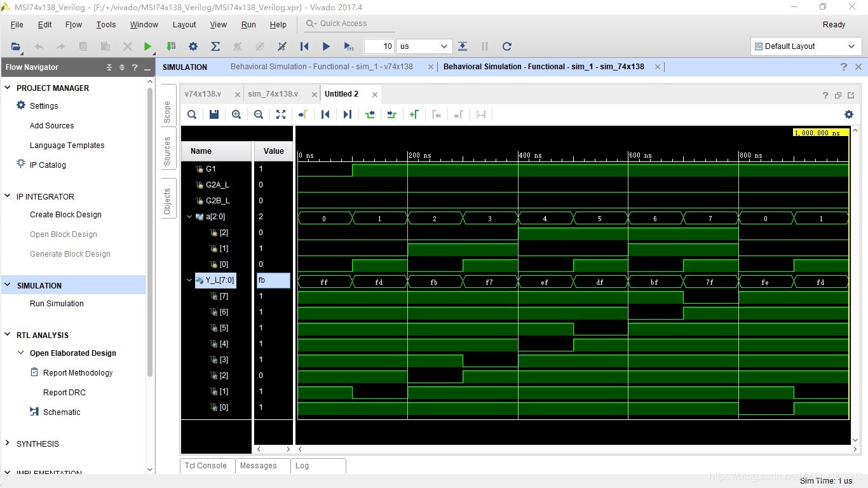Collapse IP INTEGRATOR section
Viewport: 868px width, 488px height.
tap(8, 196)
